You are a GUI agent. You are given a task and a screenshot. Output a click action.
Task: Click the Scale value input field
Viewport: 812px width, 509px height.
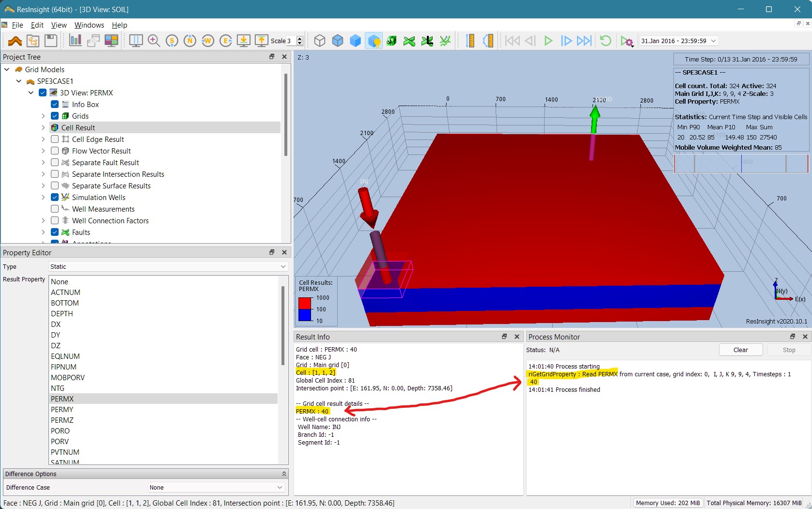click(291, 41)
